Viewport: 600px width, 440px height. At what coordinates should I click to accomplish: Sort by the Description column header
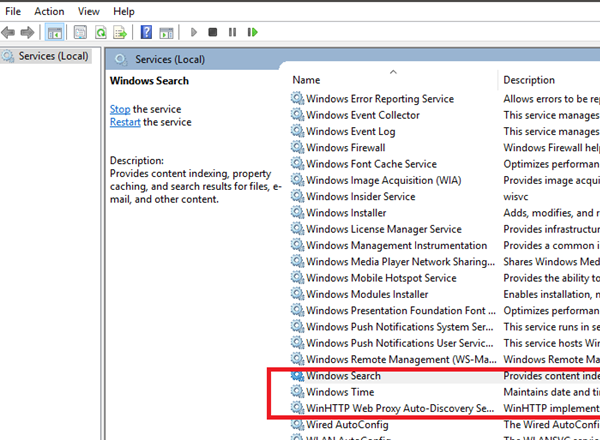coord(529,80)
